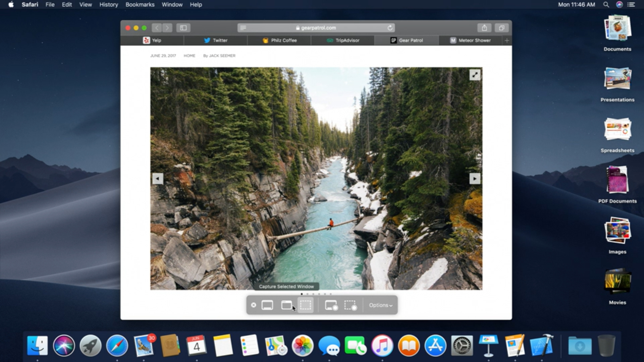Close the screenshot toolbar with X button
This screenshot has width=644, height=362.
tap(254, 305)
